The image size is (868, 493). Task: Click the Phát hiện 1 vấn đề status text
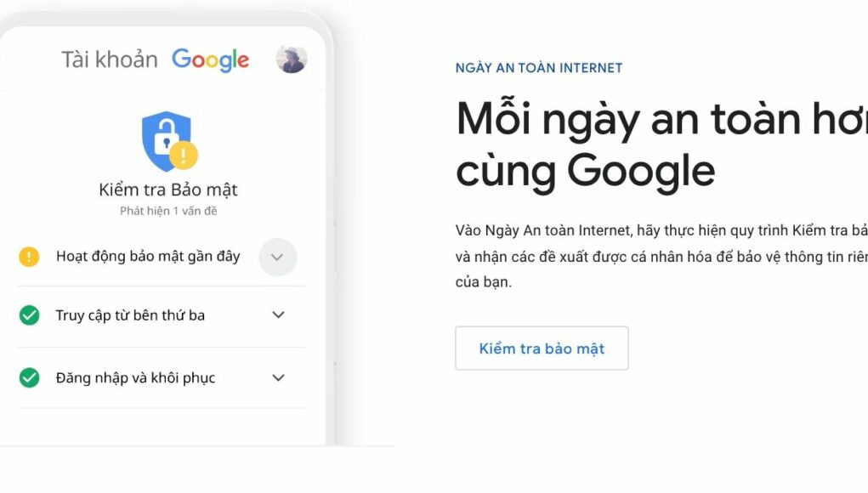[x=168, y=211]
